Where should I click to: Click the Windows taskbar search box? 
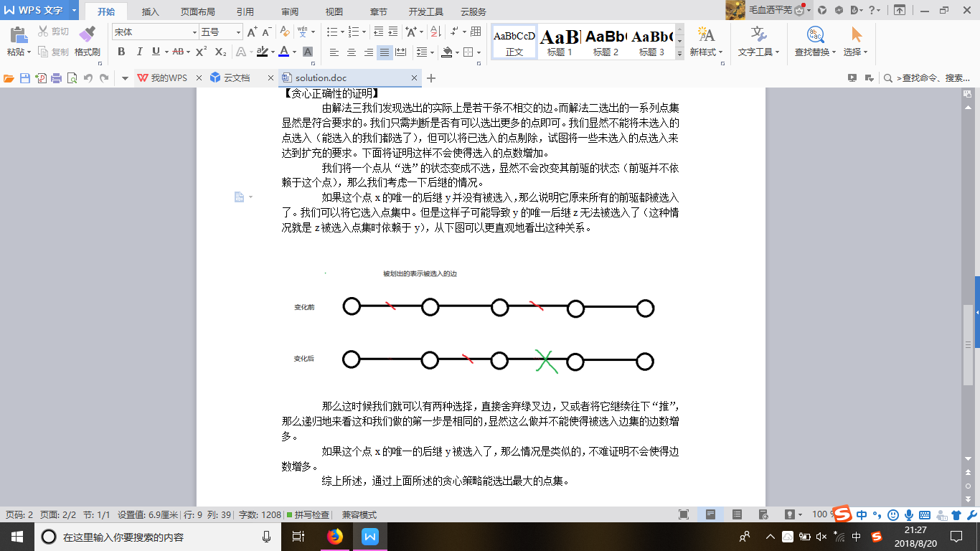pos(157,537)
